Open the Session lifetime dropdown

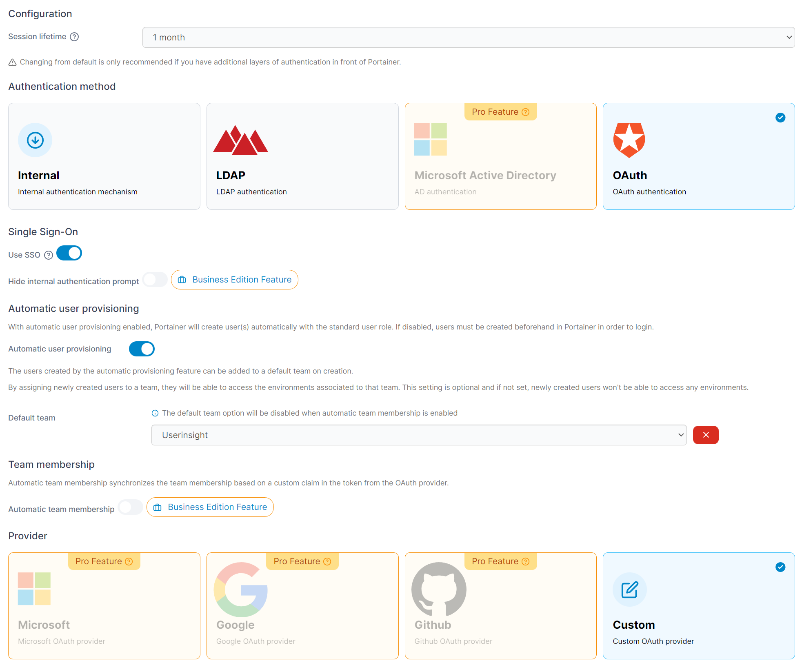click(468, 38)
